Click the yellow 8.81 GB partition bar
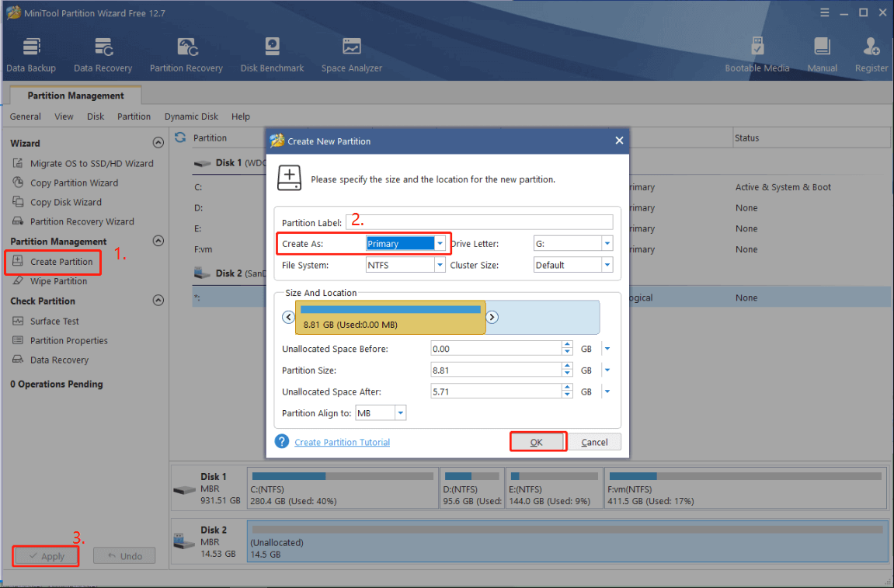 [x=391, y=318]
